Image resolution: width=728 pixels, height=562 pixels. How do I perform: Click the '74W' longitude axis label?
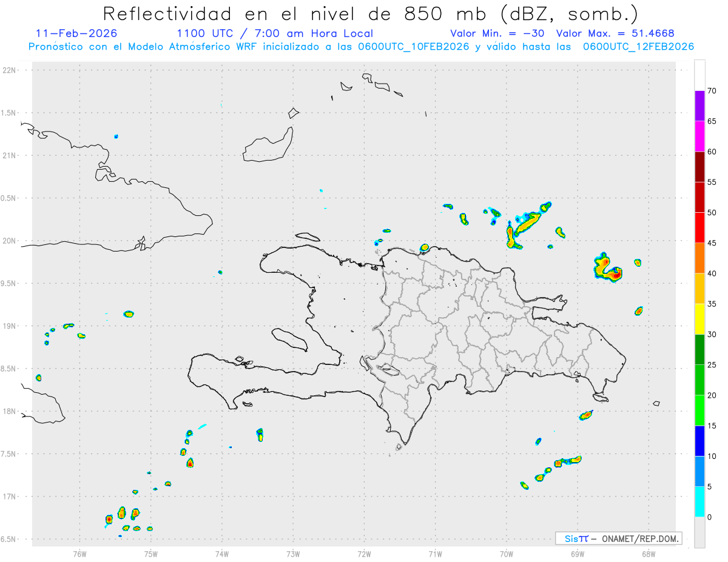click(x=222, y=554)
